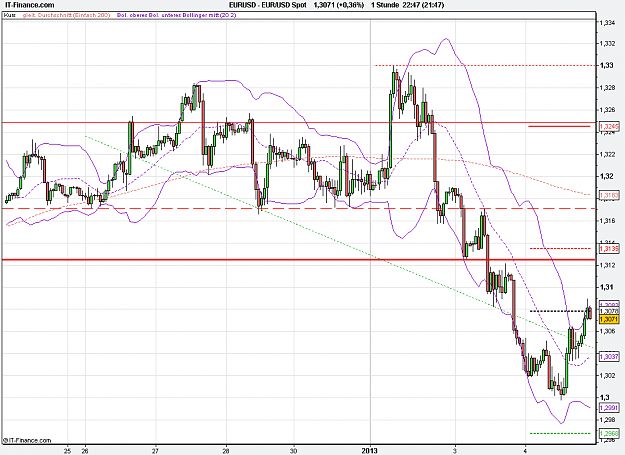Click the red 1,3245 price level tag
The image size is (625, 455).
click(x=609, y=127)
